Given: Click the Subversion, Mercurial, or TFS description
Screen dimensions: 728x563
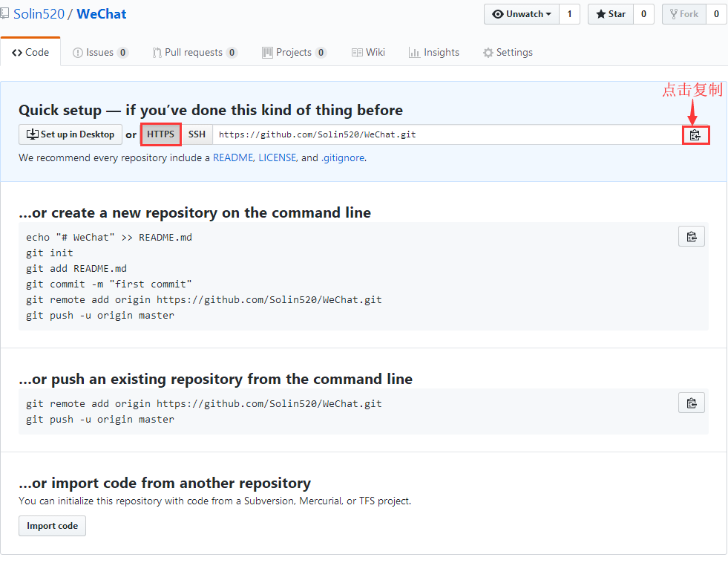Looking at the screenshot, I should click(215, 501).
